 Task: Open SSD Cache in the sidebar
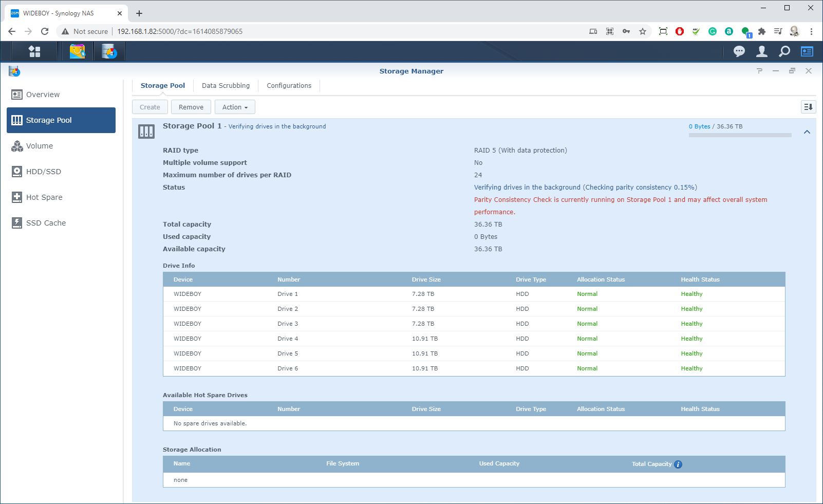(x=61, y=223)
